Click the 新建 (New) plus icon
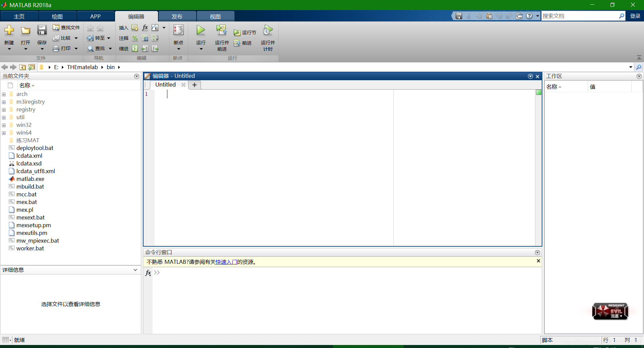Screen dimensions: 644x348 [x=9, y=31]
